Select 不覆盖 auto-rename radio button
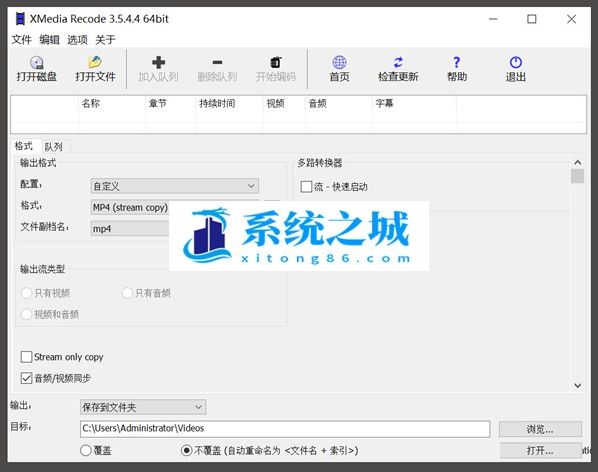The height and width of the screenshot is (472, 598). tap(186, 451)
